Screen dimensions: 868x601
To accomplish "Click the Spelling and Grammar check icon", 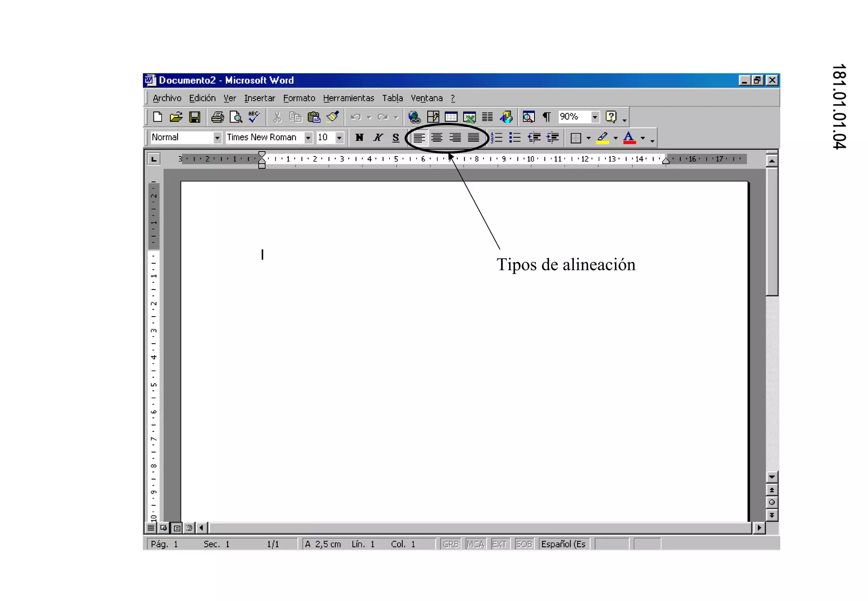I will 254,117.
